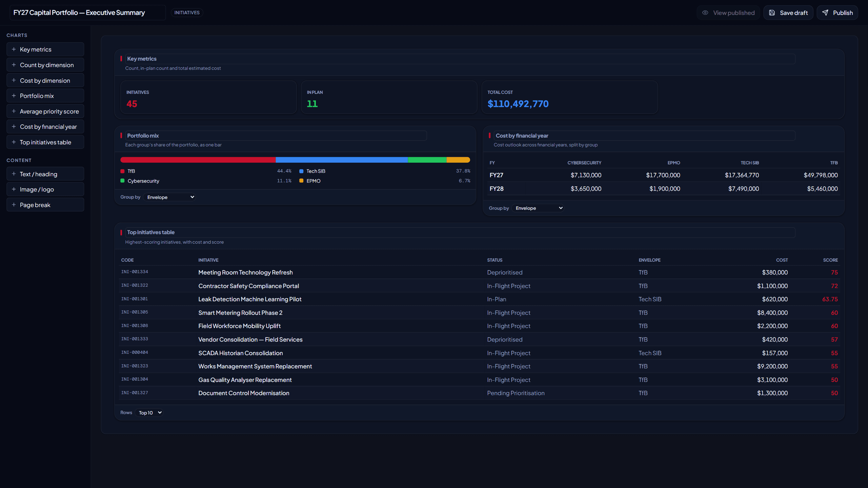
Task: Click Leak Detection Machine Learning Pilot
Action: coord(250,299)
